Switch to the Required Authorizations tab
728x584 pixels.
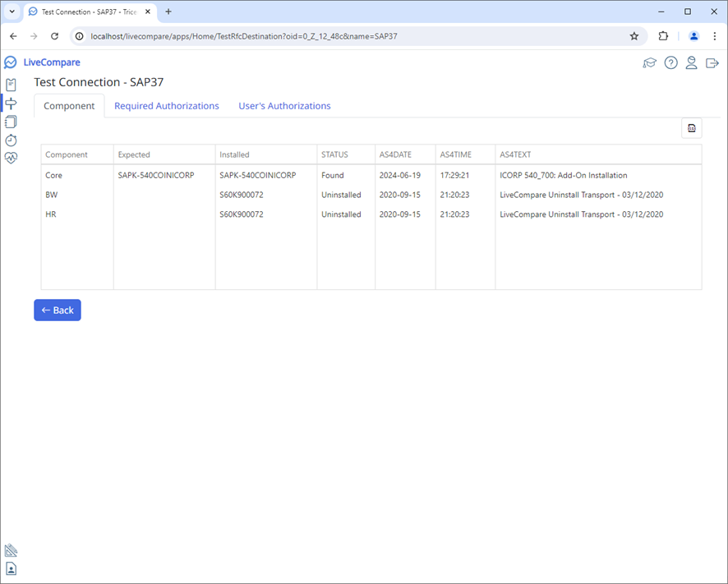166,106
